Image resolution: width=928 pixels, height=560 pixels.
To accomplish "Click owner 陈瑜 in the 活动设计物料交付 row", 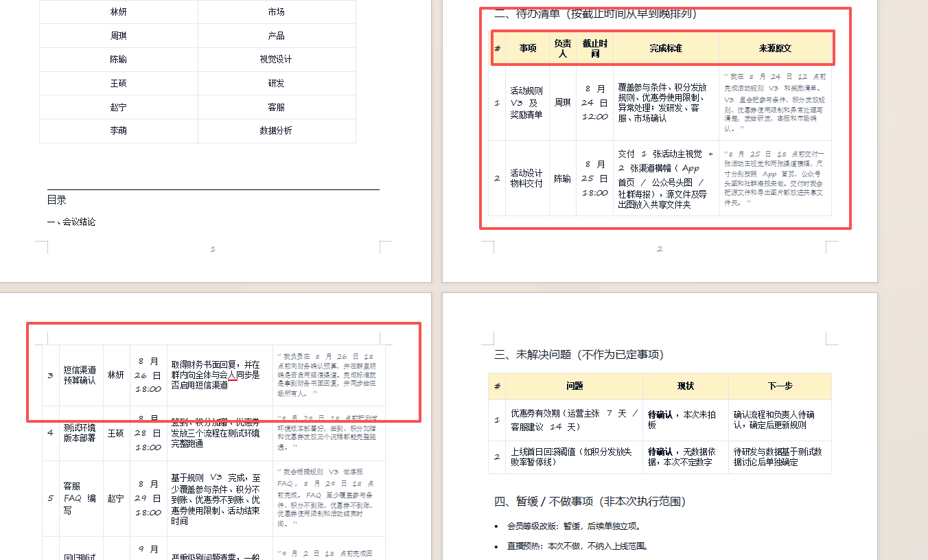I will tap(563, 178).
